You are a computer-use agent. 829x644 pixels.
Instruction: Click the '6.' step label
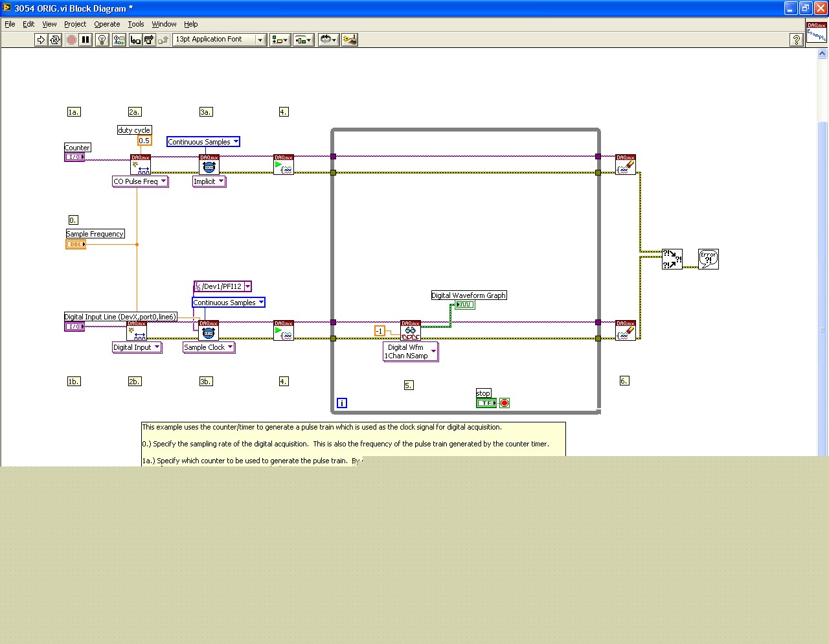tap(624, 381)
